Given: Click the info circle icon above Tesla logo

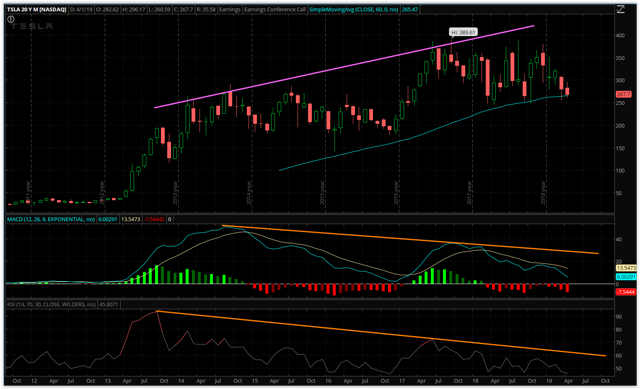Looking at the screenshot, I should point(11,19).
